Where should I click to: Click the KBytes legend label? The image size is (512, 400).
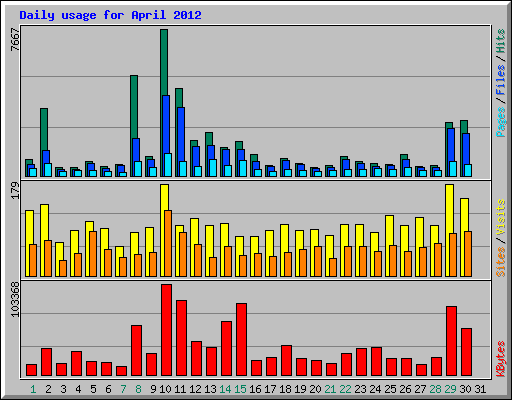click(x=501, y=359)
